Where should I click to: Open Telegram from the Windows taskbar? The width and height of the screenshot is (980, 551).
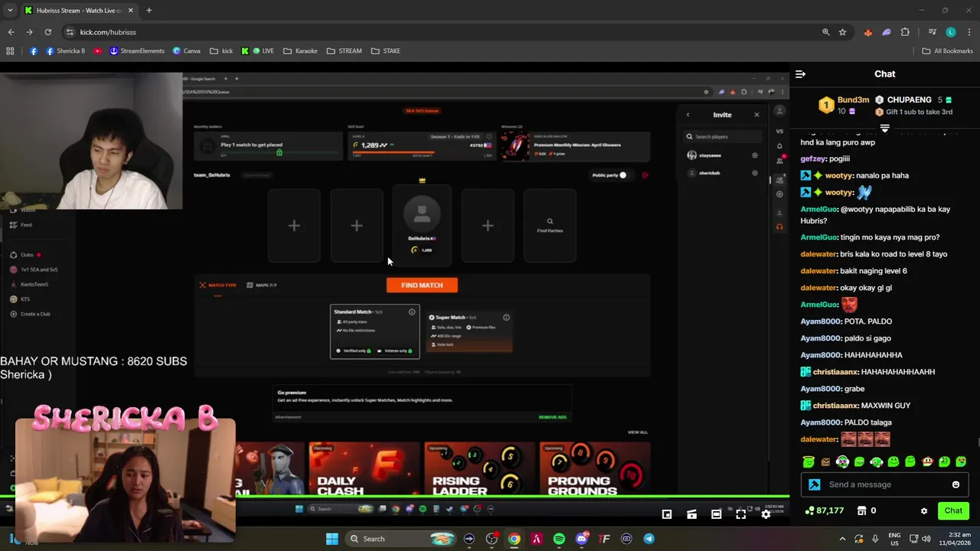click(648, 539)
